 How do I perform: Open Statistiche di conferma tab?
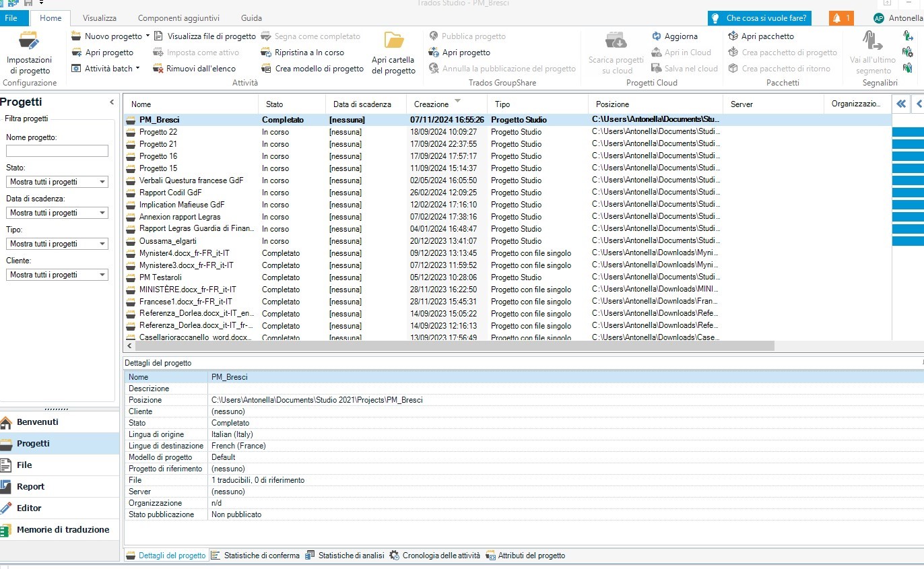click(255, 556)
